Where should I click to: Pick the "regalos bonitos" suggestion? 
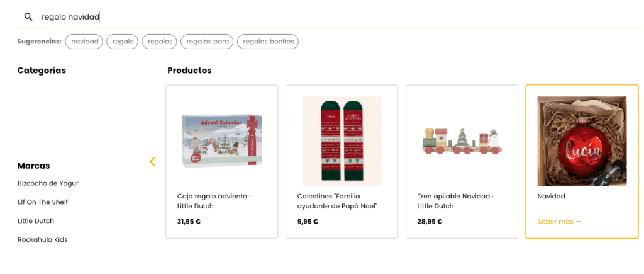click(x=268, y=42)
